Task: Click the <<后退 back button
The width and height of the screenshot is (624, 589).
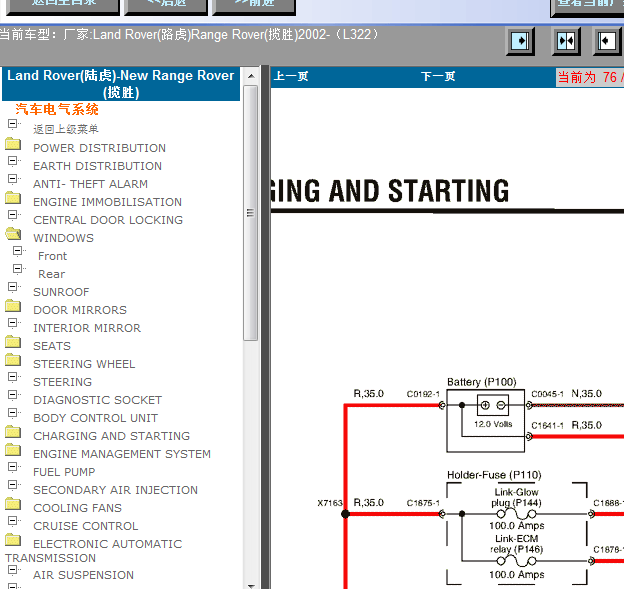Action: pos(166,6)
